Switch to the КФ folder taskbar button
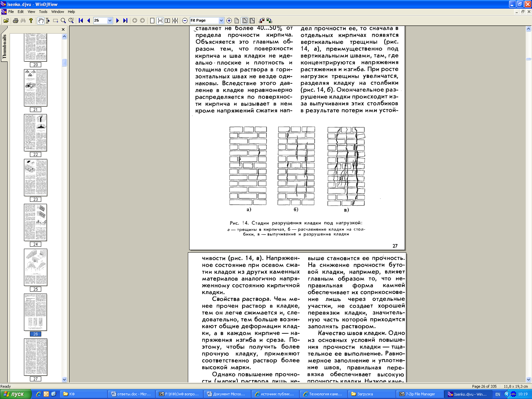Image resolution: width=532 pixels, height=399 pixels. click(84, 394)
